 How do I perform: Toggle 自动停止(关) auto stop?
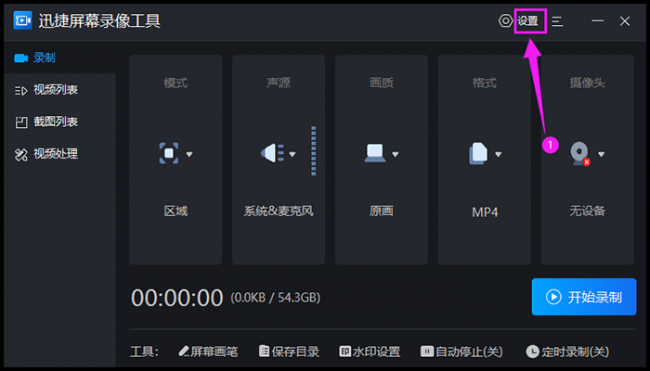coord(461,352)
